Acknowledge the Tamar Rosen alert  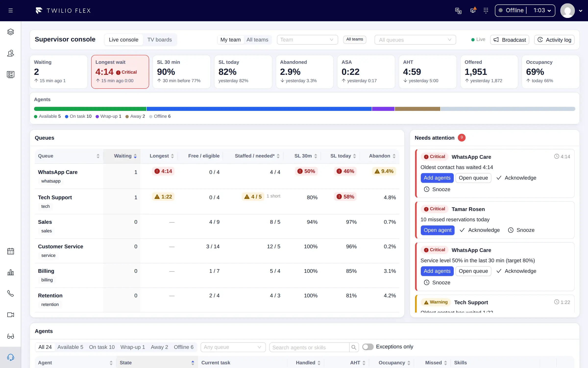pos(480,230)
